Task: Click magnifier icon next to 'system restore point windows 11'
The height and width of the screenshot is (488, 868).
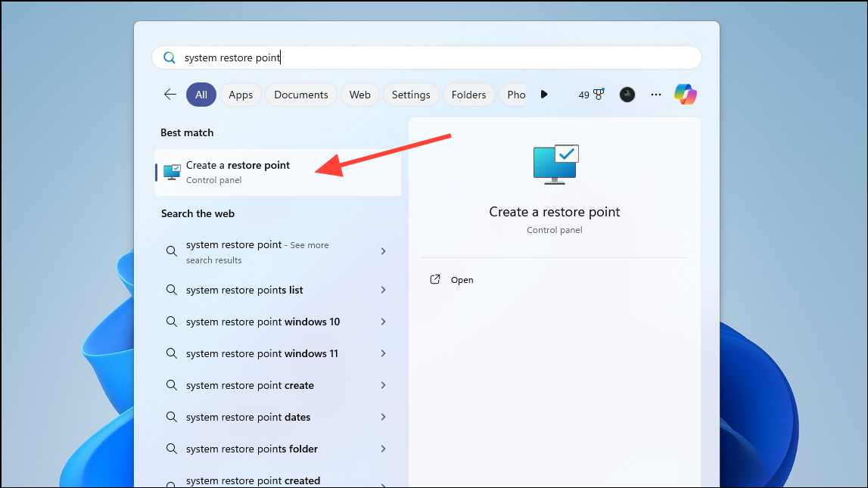Action: pyautogui.click(x=172, y=353)
